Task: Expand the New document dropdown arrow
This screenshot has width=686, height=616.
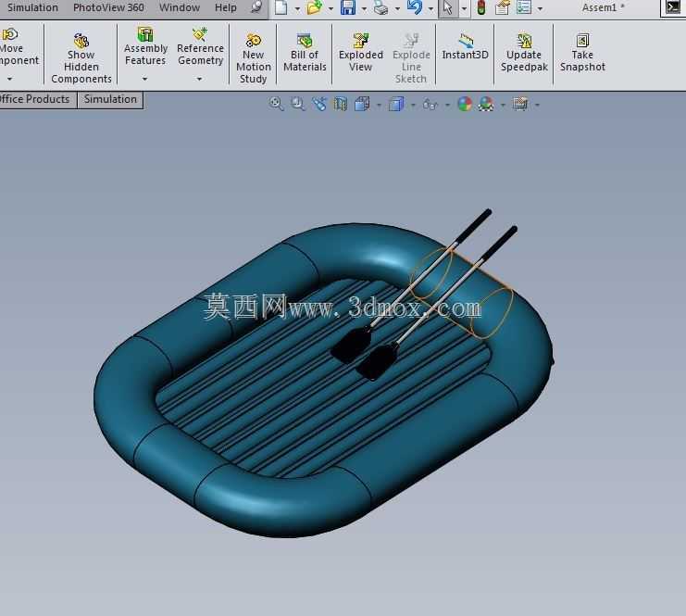Action: pos(297,8)
